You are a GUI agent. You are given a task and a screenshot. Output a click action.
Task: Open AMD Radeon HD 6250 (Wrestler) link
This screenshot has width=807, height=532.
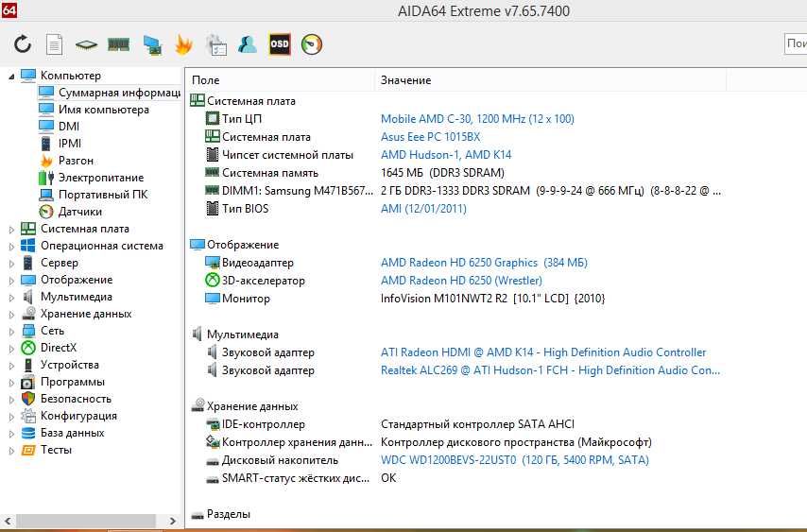461,281
